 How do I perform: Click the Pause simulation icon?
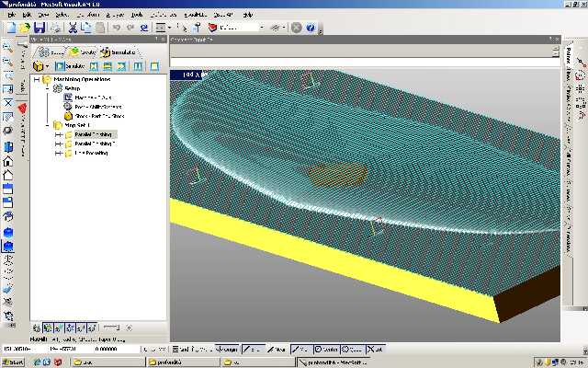click(139, 66)
